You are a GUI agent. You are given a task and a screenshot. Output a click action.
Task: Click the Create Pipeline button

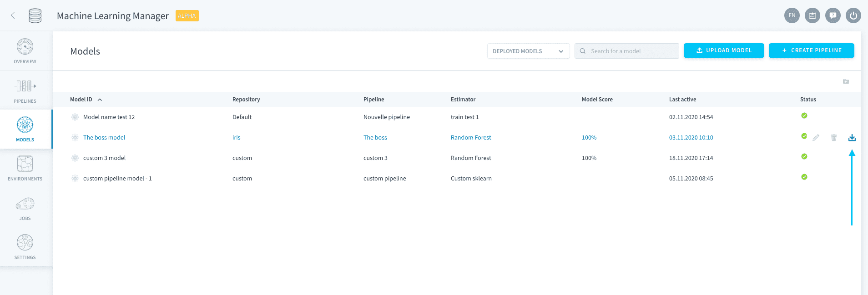[x=811, y=50]
